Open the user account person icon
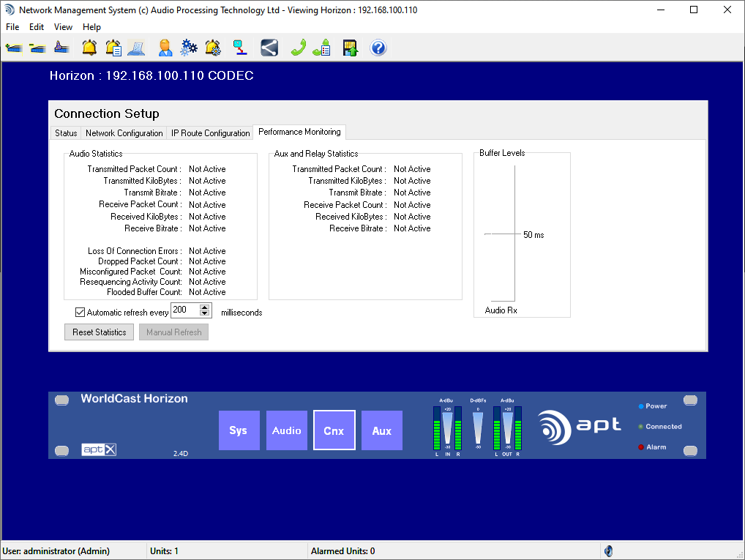745x560 pixels. 165,48
